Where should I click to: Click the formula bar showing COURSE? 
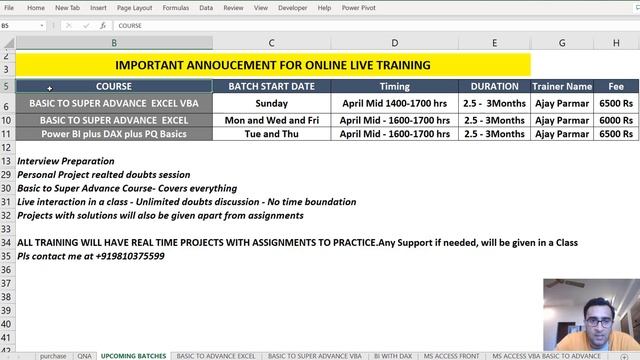[x=376, y=26]
